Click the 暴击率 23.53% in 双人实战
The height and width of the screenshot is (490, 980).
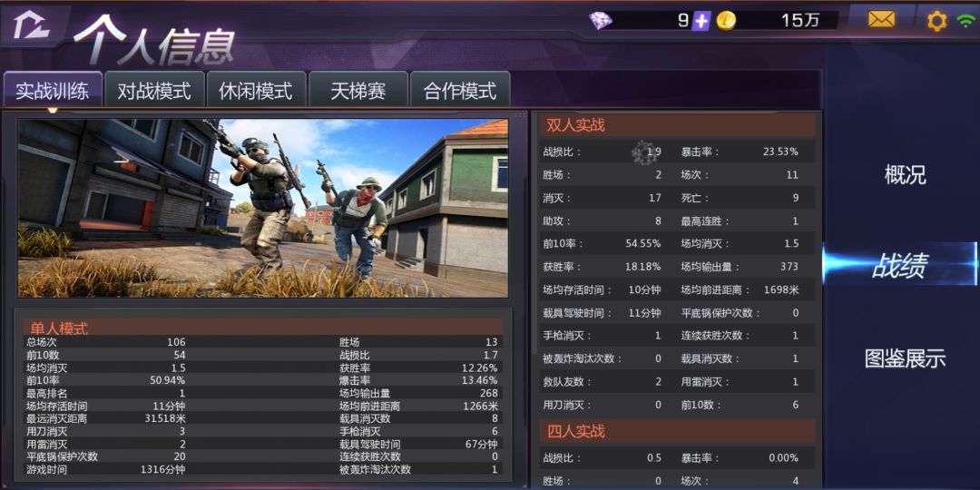[x=740, y=152]
